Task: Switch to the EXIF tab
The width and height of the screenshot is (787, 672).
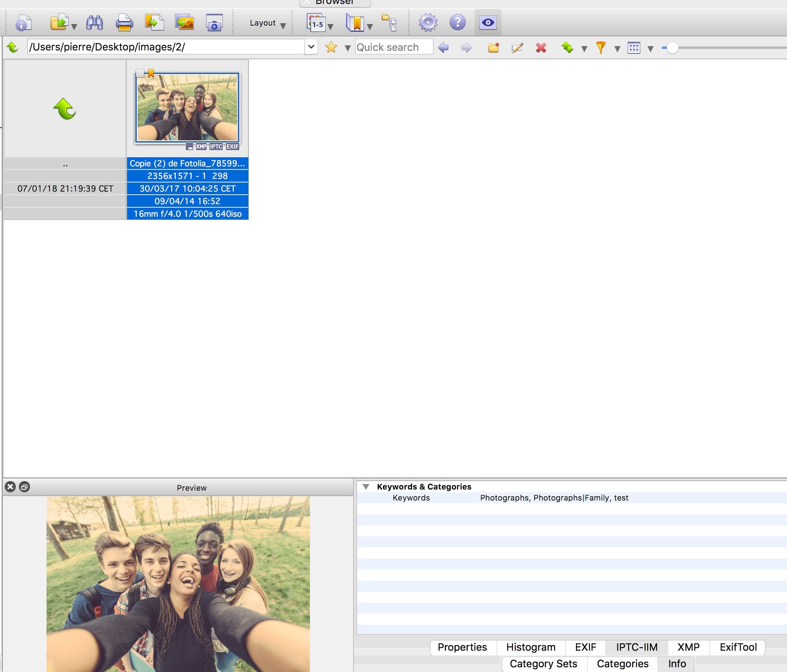Action: (585, 647)
